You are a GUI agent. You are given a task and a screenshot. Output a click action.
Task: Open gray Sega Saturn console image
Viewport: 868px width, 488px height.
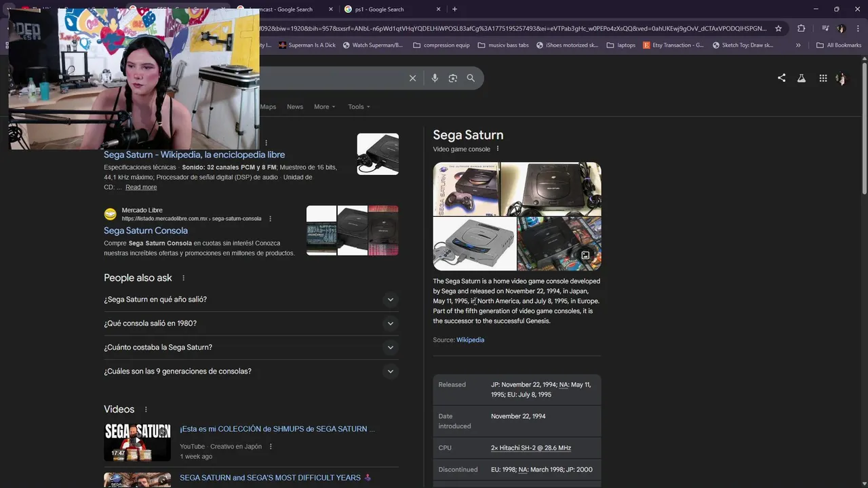click(x=474, y=243)
